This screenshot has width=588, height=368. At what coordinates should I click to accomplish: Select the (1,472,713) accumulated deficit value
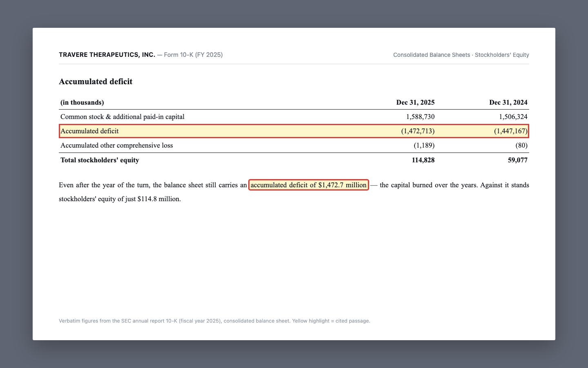click(x=418, y=131)
